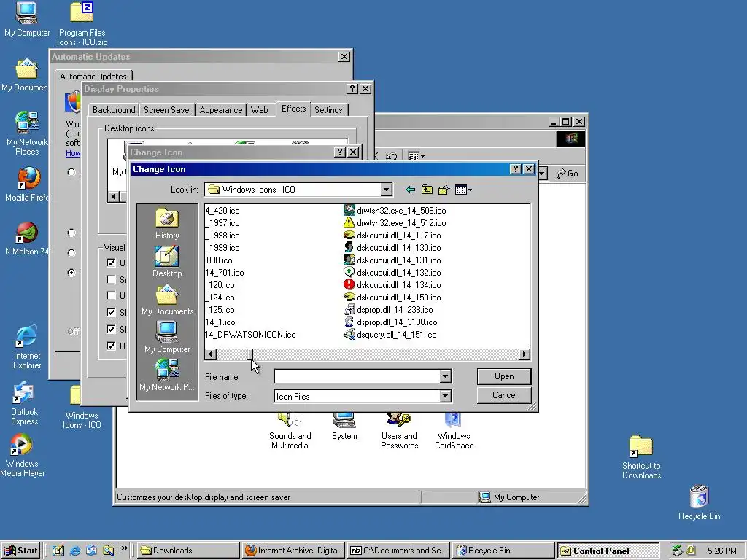Select the selected radio button in Automatic Updates
This screenshot has height=560, width=747.
pos(71,273)
